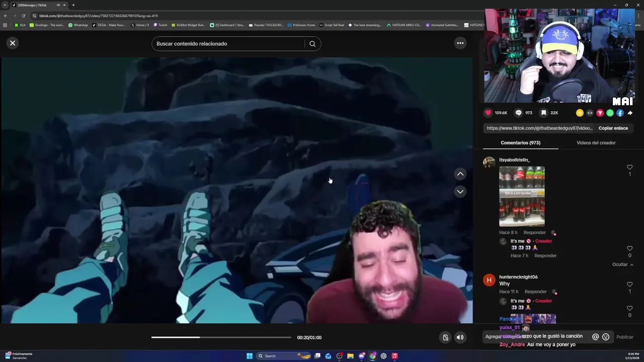The width and height of the screenshot is (644, 362).
Task: Open huntermcknight06 avatar
Action: [489, 280]
